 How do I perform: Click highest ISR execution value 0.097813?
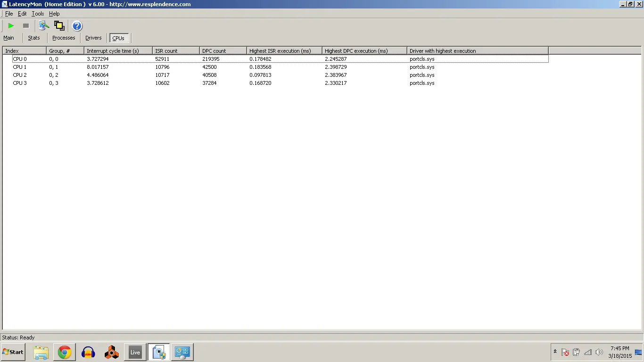[x=260, y=75]
